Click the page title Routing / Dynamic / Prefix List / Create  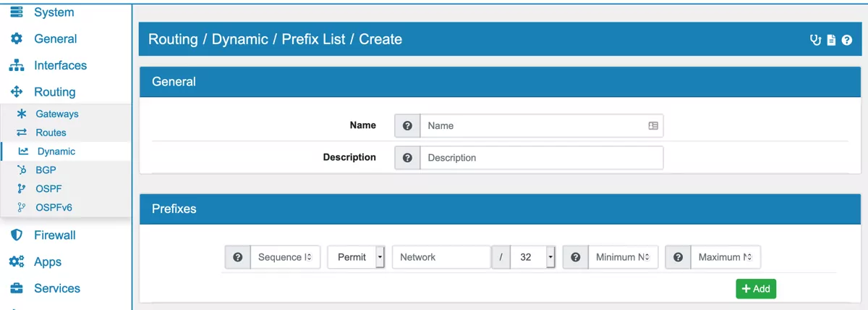(276, 39)
